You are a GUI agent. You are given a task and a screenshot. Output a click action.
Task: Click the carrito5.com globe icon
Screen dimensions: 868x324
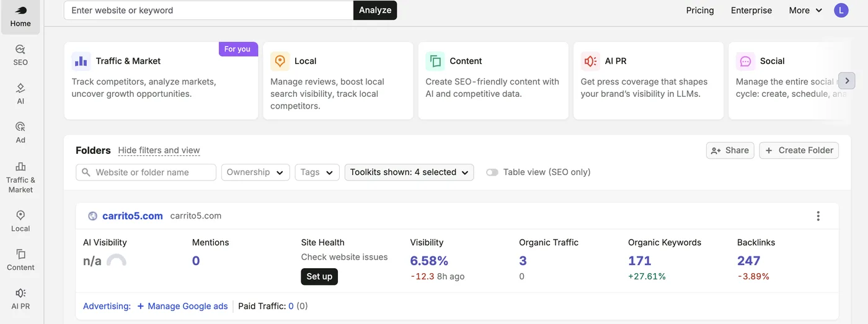(92, 216)
